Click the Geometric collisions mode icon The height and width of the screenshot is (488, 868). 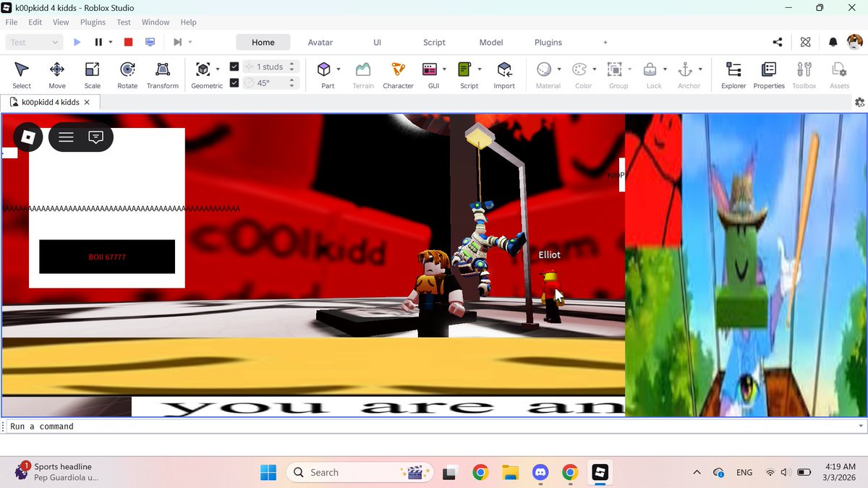(203, 69)
